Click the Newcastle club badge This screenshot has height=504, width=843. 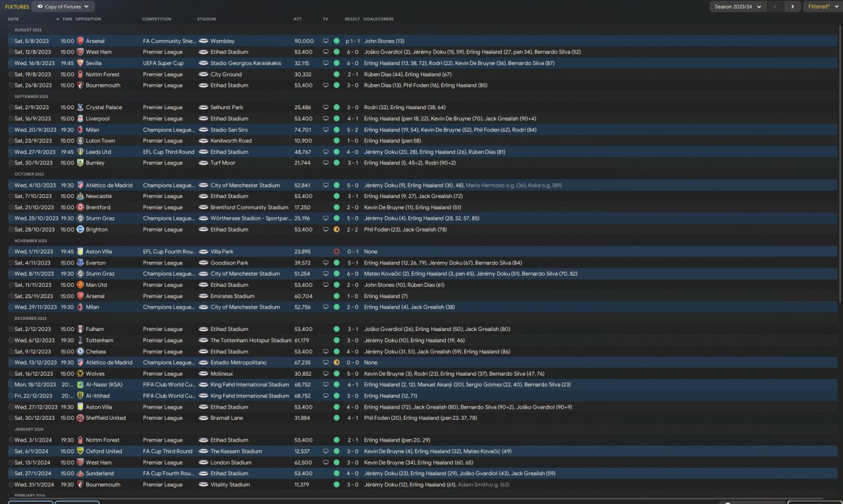click(80, 196)
